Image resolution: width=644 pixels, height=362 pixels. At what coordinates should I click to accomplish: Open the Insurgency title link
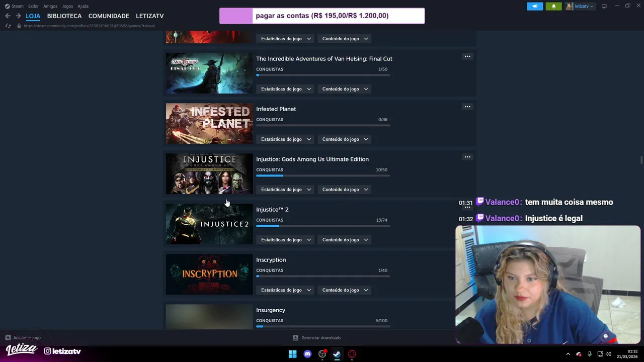(x=271, y=310)
